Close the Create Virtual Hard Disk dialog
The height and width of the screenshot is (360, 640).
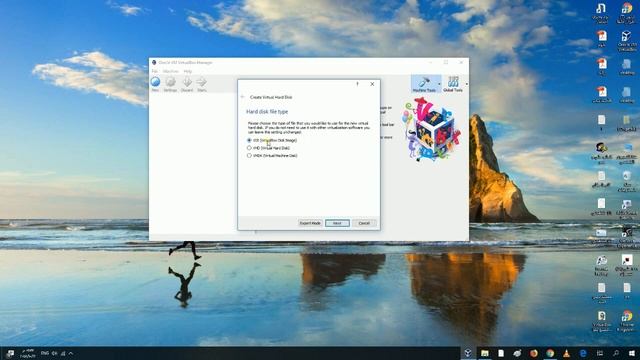(372, 84)
